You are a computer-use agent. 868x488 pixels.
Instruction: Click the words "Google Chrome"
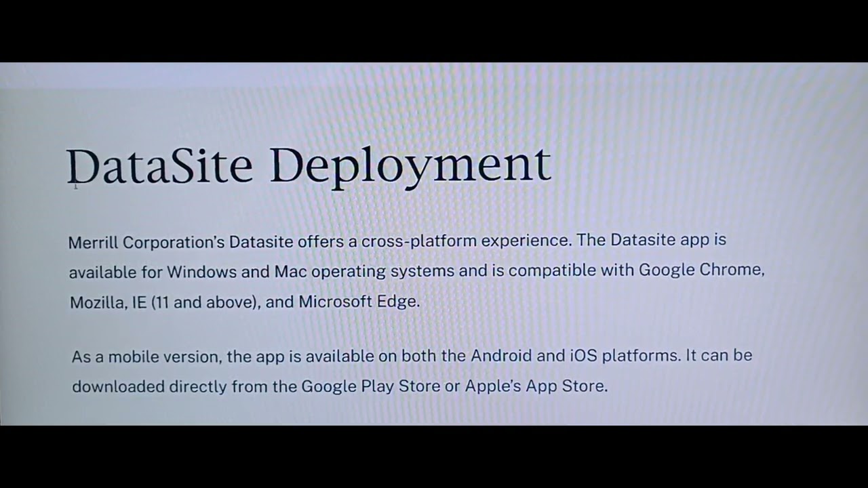[701, 270]
